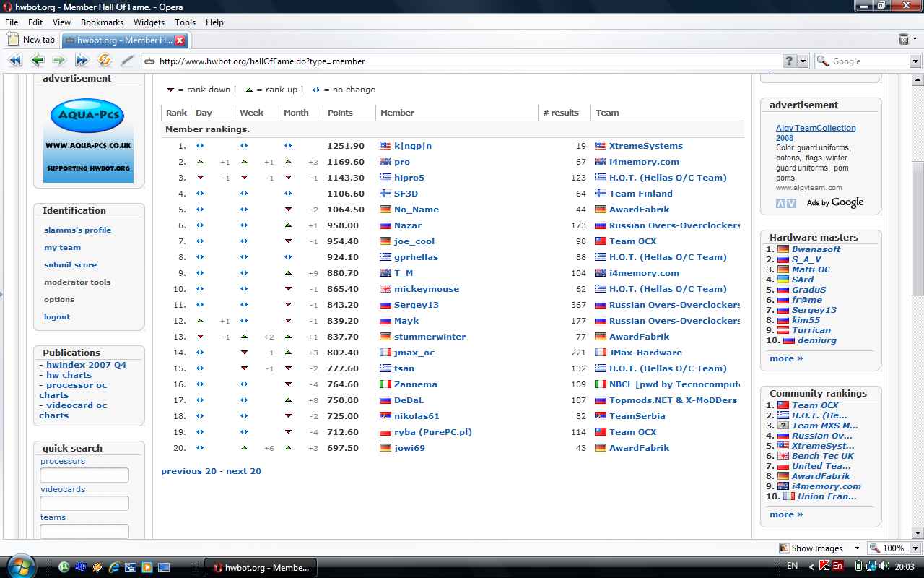Click the Windows Start orb

(x=20, y=566)
